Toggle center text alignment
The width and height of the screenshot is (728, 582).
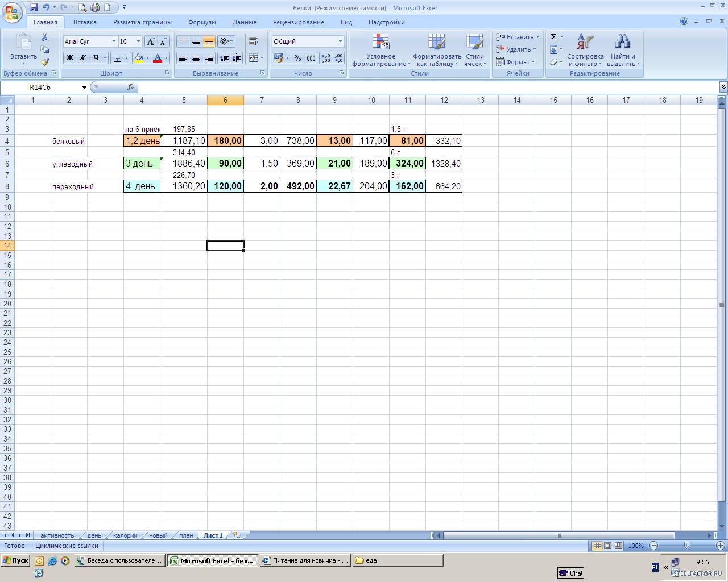[x=196, y=58]
